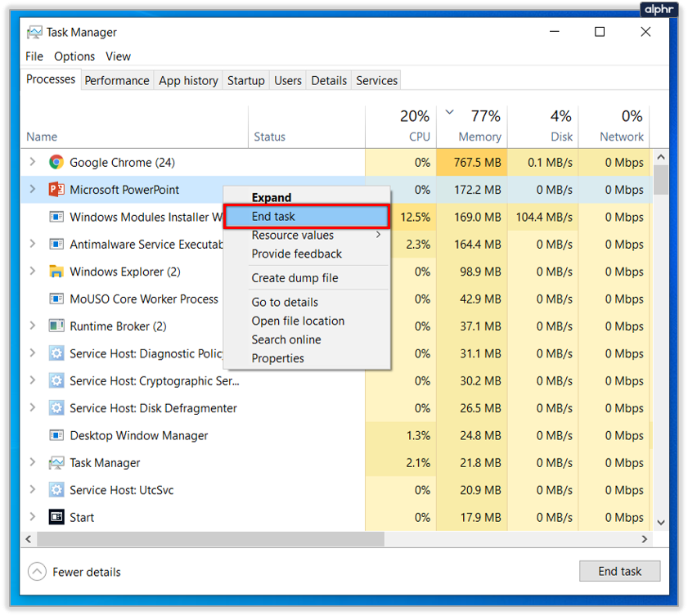
Task: Switch to the App history tab
Action: 188,81
